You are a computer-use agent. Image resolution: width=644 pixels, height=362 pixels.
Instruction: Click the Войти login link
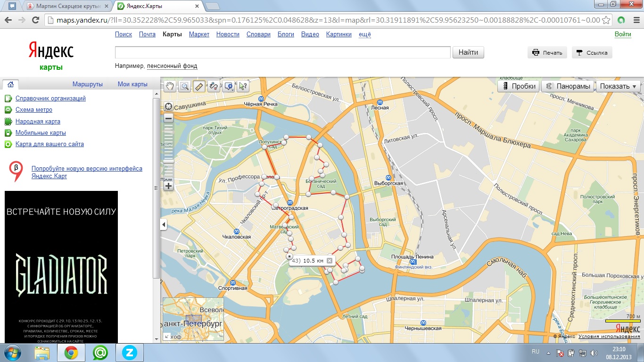click(x=623, y=34)
